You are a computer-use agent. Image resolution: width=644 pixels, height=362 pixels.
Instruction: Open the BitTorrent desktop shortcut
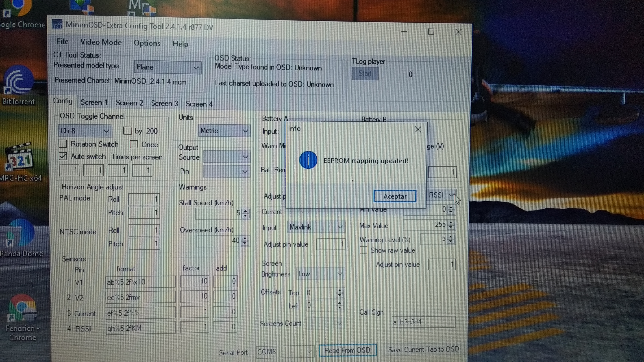pos(19,85)
